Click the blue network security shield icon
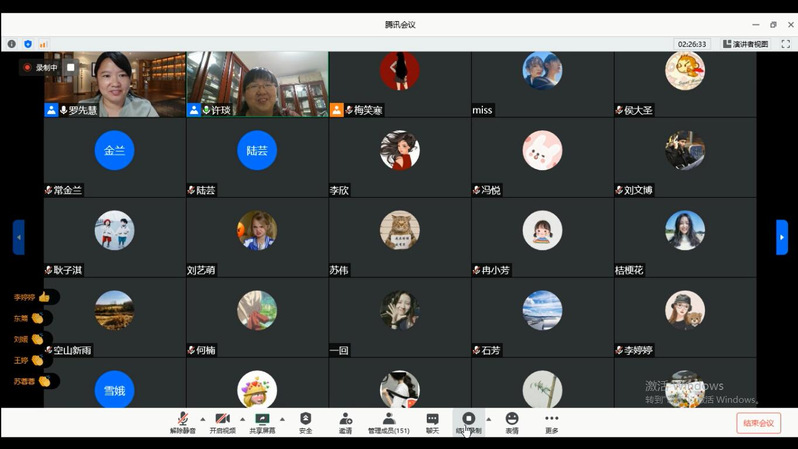798x449 pixels. [28, 44]
